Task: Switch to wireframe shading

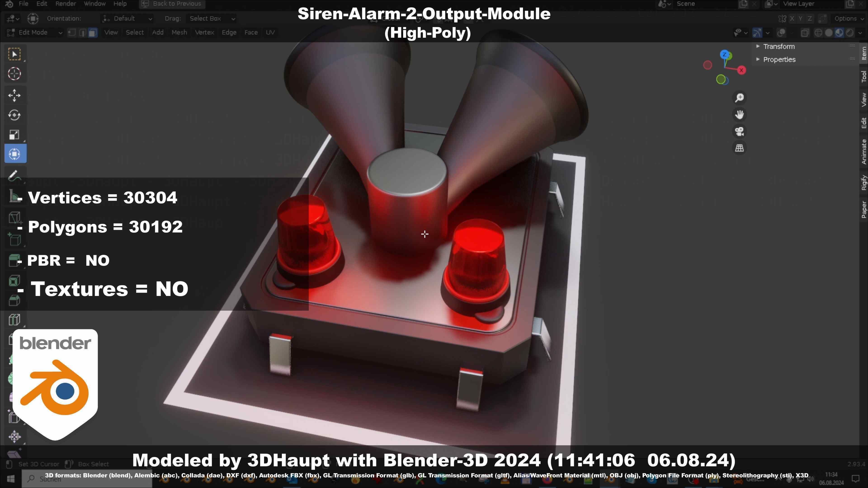Action: coord(818,33)
